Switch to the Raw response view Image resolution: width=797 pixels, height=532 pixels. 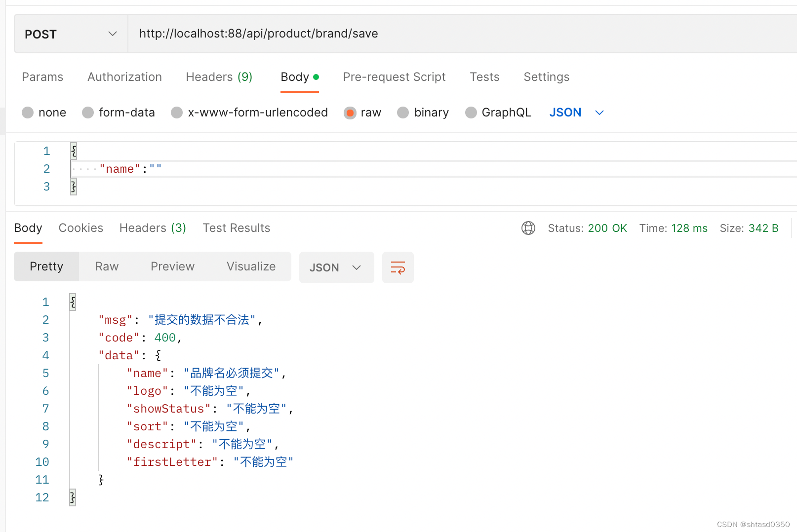pyautogui.click(x=107, y=266)
